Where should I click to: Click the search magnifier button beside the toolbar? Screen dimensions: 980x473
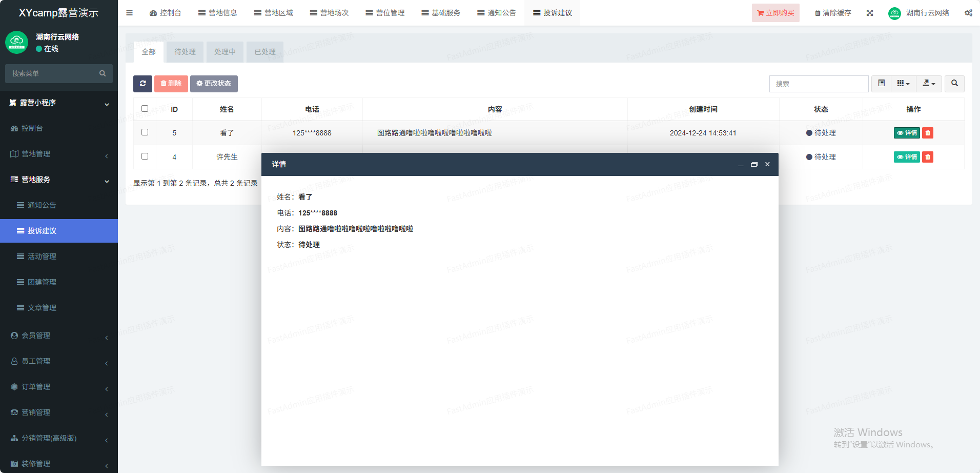(954, 84)
